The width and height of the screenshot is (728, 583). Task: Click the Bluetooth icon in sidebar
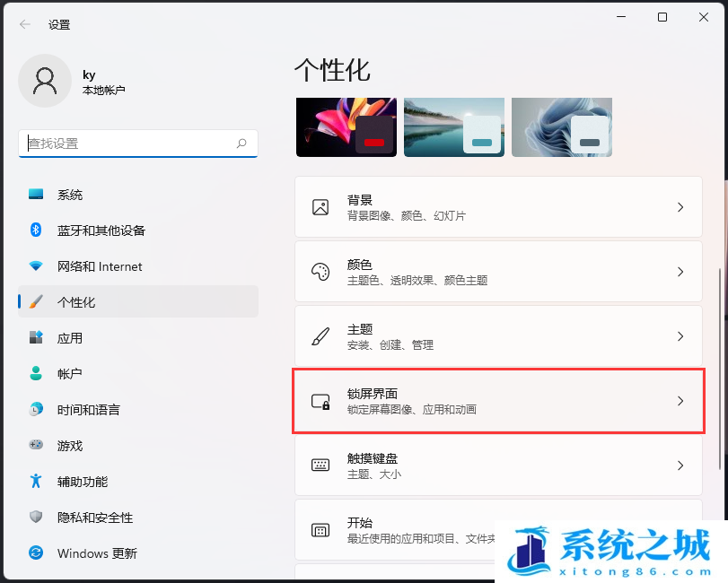(x=36, y=230)
